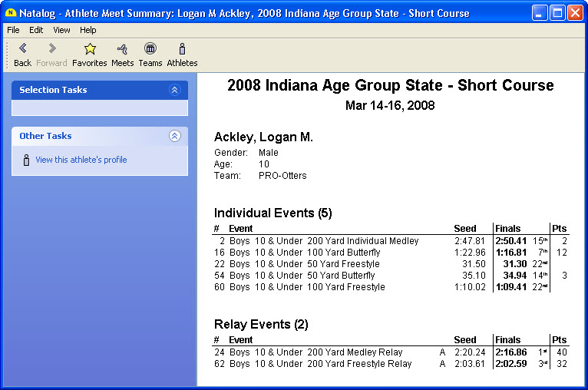The height and width of the screenshot is (390, 588).
Task: Select the 200 Yard Medley Relay row
Action: click(315, 352)
